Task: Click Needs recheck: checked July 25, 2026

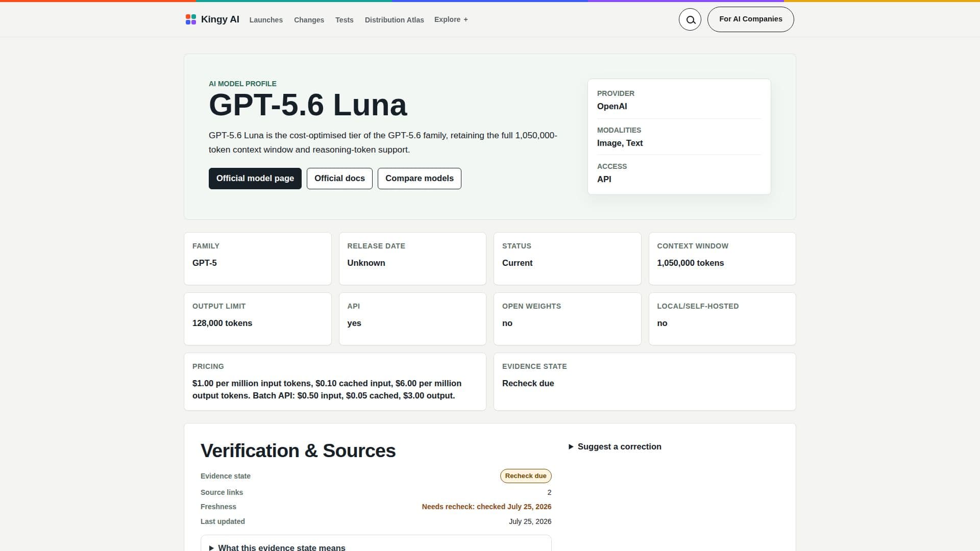Action: [486, 507]
